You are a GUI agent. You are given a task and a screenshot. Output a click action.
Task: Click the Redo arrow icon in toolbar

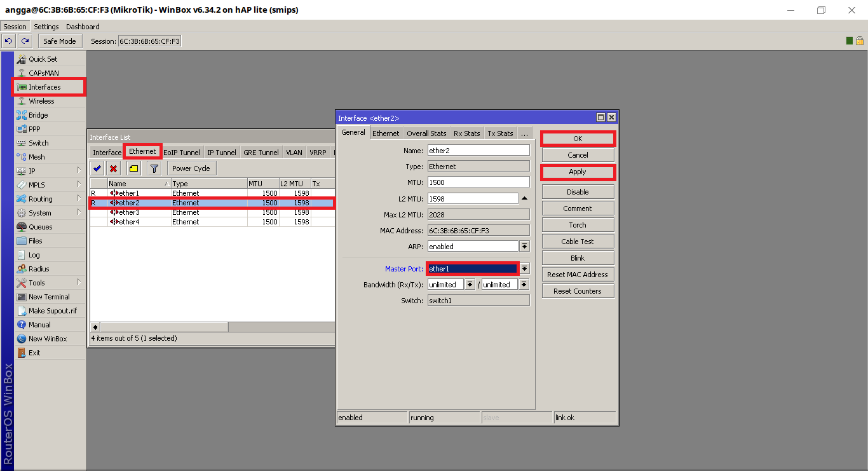click(x=25, y=41)
